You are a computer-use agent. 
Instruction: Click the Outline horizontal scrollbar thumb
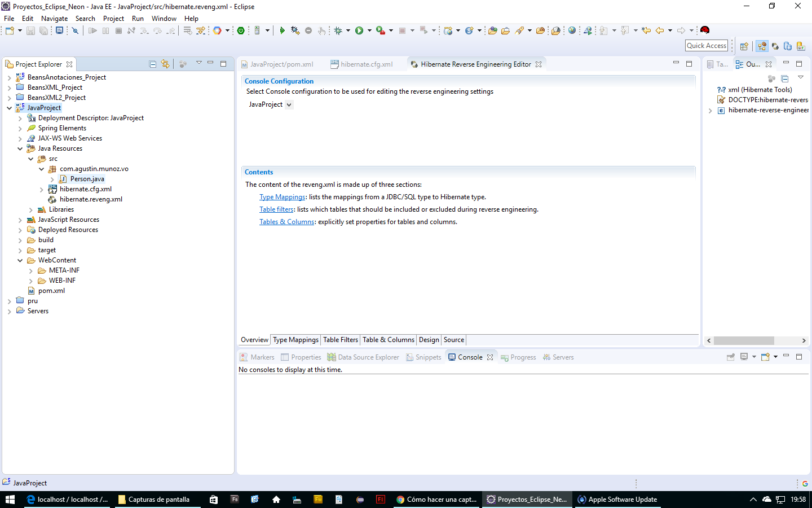point(744,340)
